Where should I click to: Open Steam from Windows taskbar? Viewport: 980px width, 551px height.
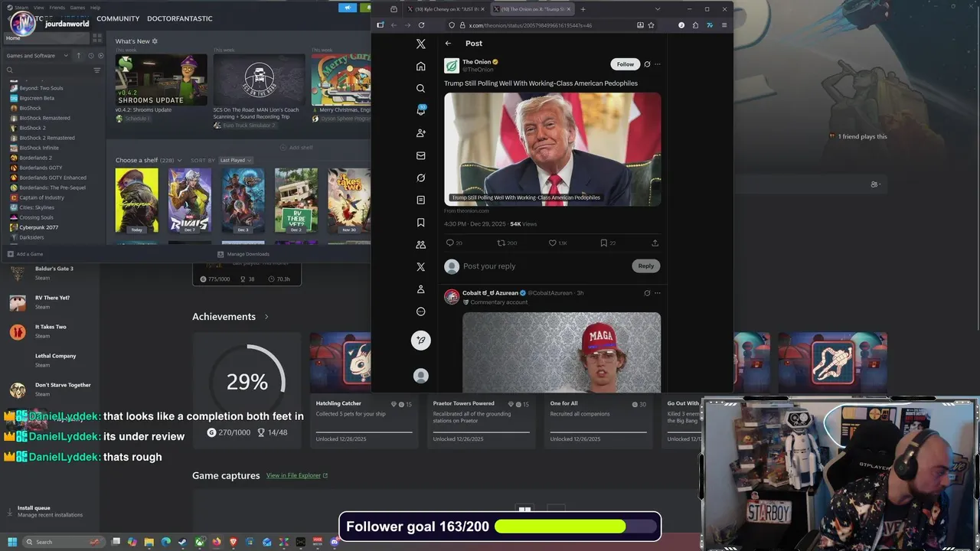pyautogui.click(x=182, y=542)
